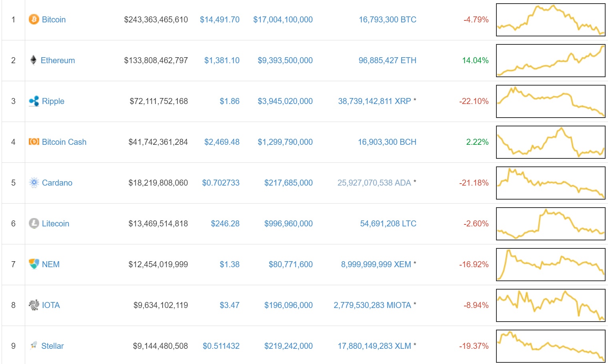Click the Bitcoin Cash logo icon
This screenshot has height=364, width=608.
34,142
